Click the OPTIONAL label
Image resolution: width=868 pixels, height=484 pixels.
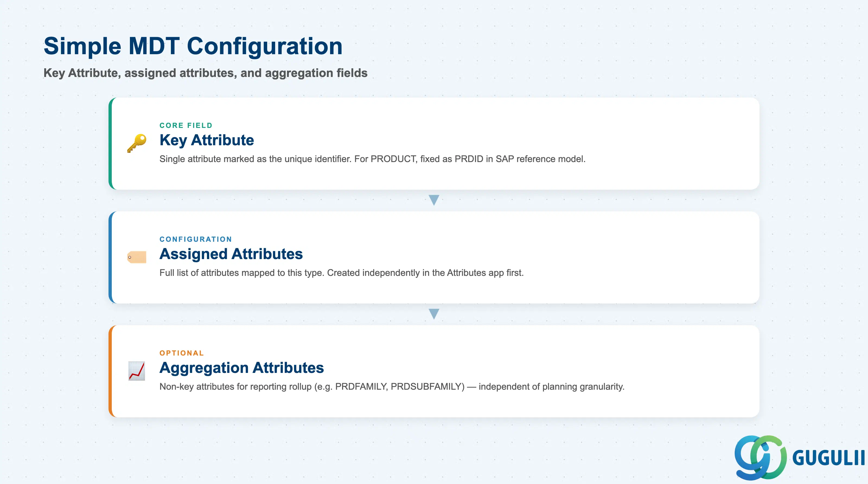coord(182,353)
